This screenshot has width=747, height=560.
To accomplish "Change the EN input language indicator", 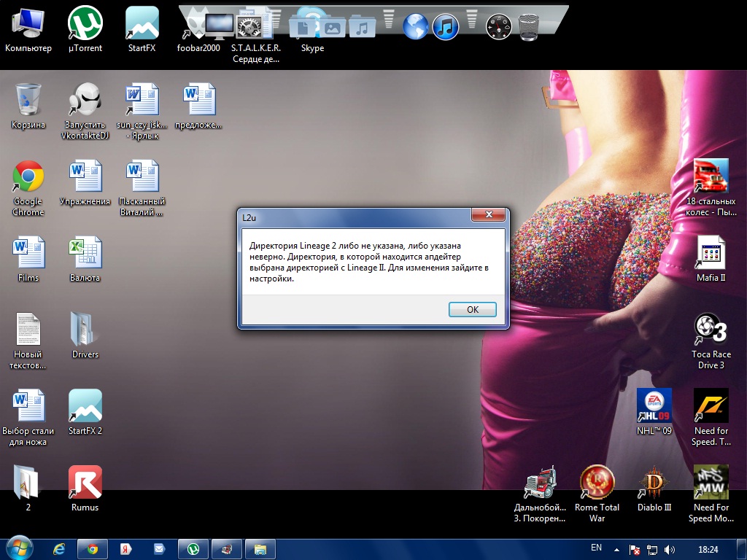I will [596, 548].
